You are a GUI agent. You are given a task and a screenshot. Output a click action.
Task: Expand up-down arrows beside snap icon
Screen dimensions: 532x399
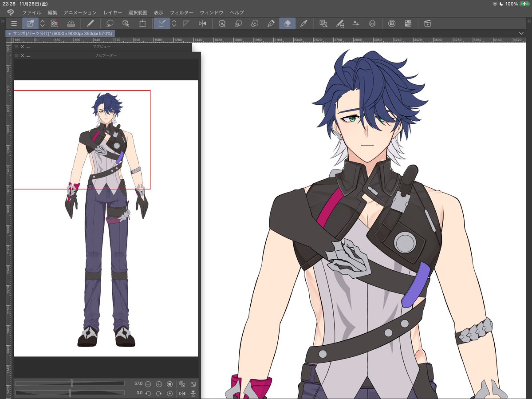pyautogui.click(x=174, y=24)
